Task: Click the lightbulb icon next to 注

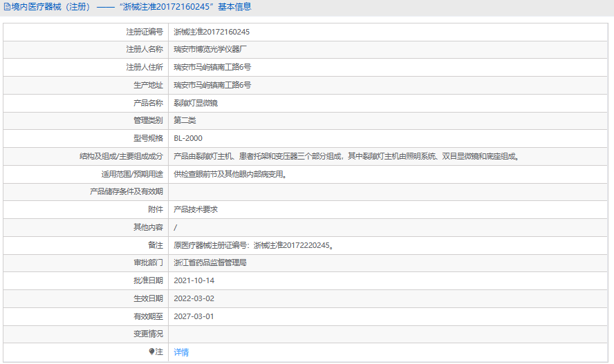Action: [x=151, y=352]
